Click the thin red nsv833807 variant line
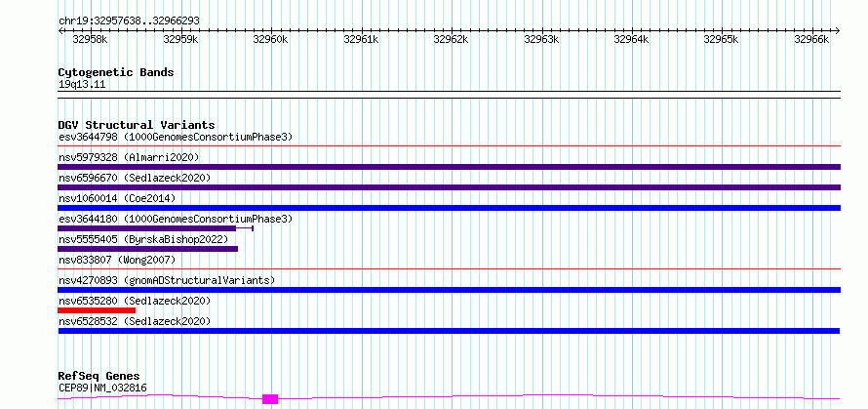The image size is (868, 409). point(449,269)
